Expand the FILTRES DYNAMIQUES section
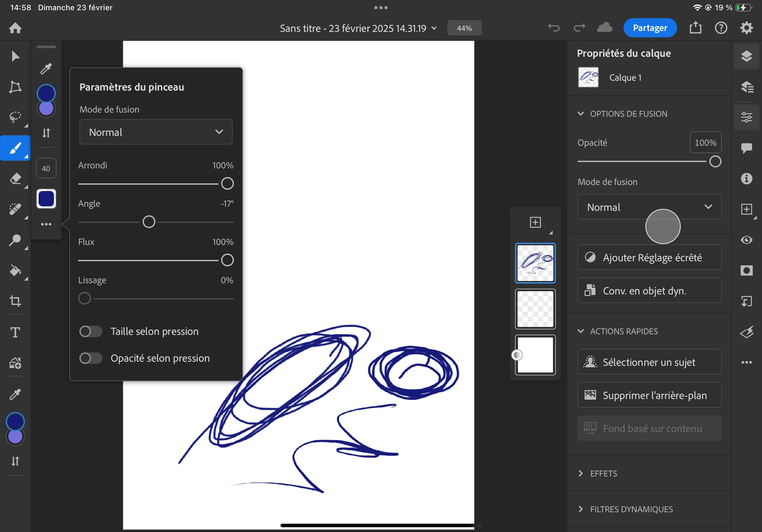Viewport: 762px width, 532px height. tap(631, 509)
